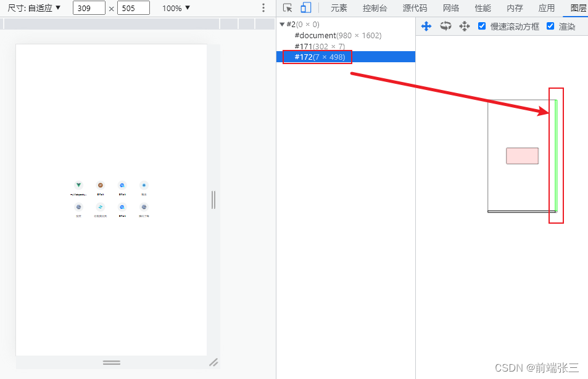Open the three-dot more options menu
The height and width of the screenshot is (379, 588).
coord(263,8)
